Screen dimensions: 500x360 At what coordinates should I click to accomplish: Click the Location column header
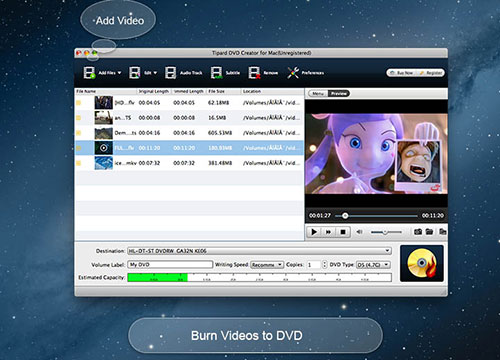point(272,91)
